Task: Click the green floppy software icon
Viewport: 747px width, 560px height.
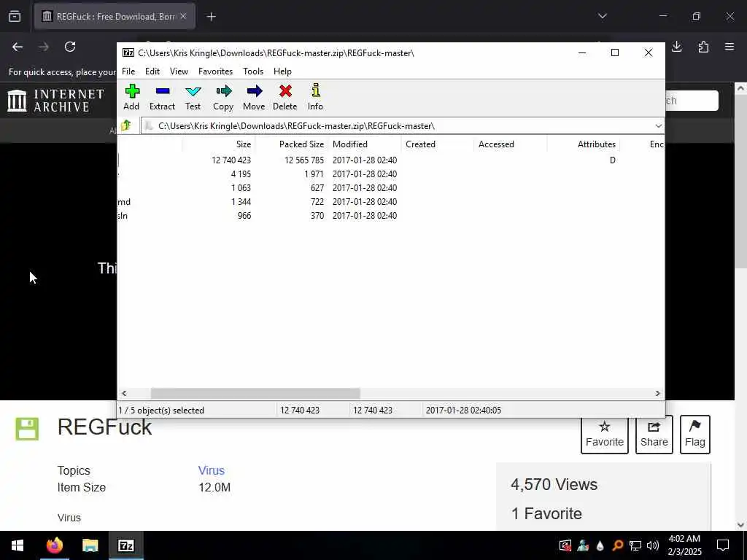Action: pyautogui.click(x=27, y=429)
